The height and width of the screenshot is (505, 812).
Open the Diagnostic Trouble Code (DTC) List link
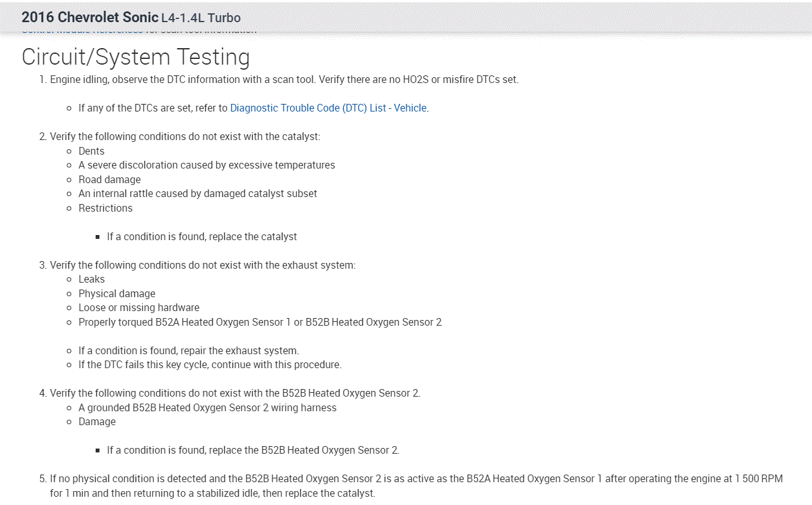(328, 108)
